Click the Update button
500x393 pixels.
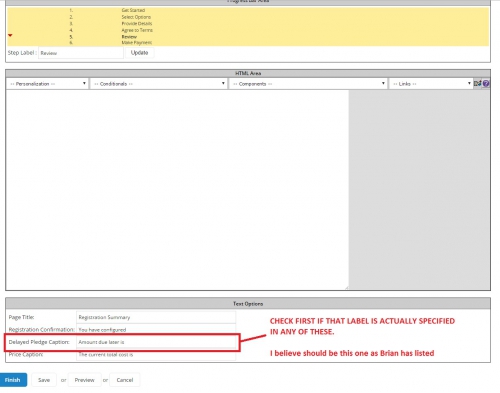(x=139, y=53)
